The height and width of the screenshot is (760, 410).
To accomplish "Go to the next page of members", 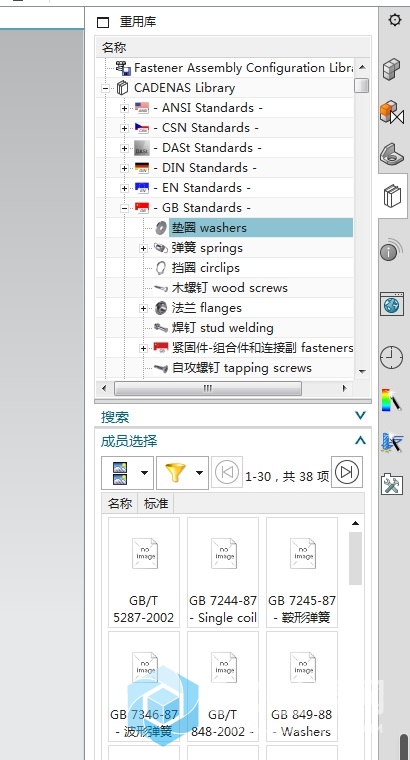I will click(x=347, y=472).
